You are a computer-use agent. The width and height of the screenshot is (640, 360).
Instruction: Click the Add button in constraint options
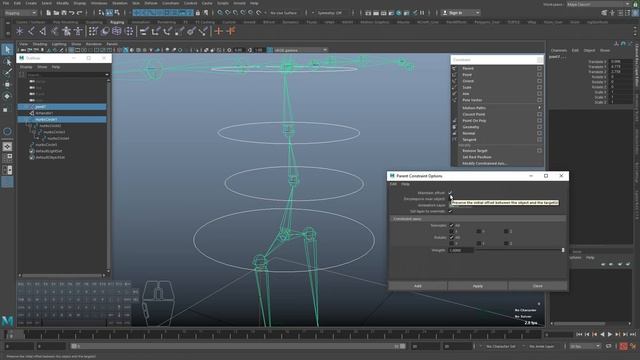click(418, 286)
